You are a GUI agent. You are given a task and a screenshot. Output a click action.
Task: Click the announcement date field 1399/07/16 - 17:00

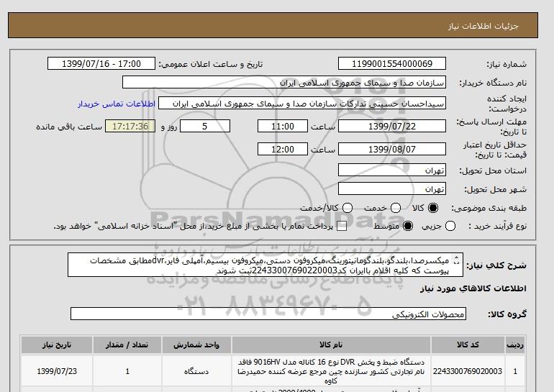tap(101, 63)
